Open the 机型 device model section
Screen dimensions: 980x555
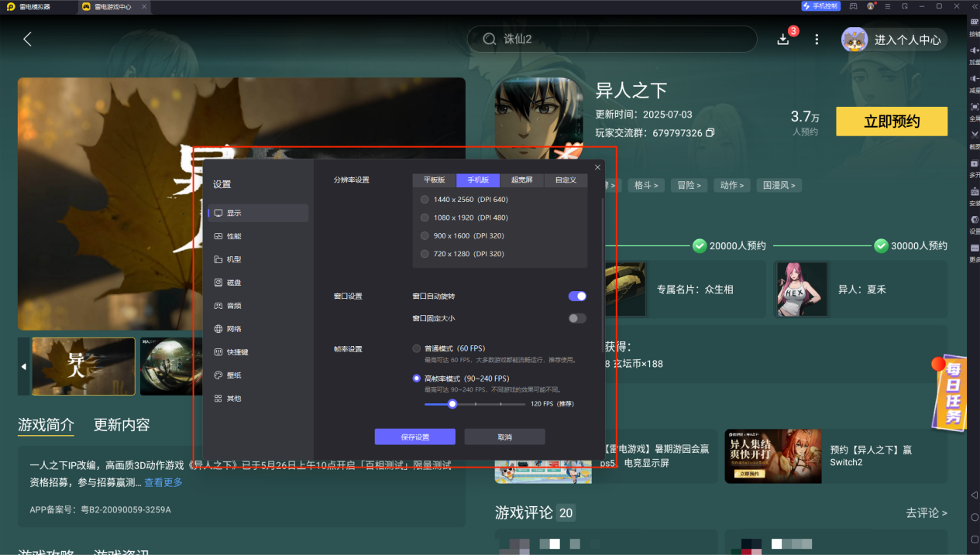[x=258, y=259]
